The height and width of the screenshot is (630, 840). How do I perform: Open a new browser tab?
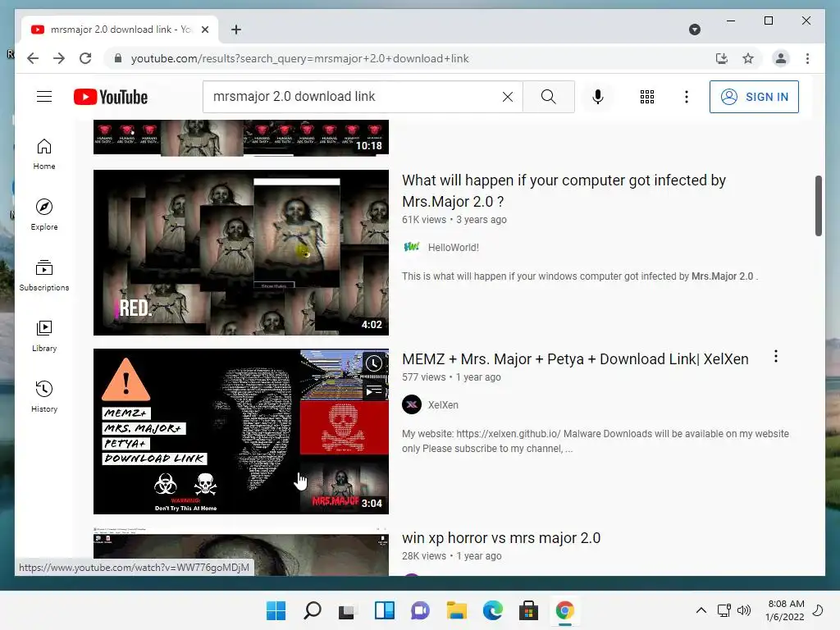click(236, 30)
